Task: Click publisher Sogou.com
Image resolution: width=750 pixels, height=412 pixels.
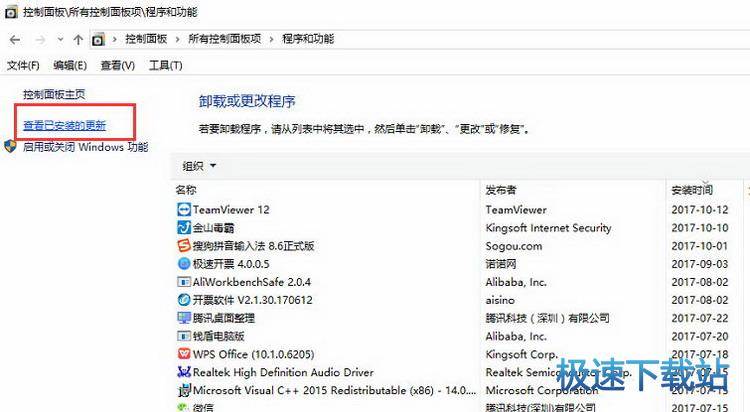Action: [x=514, y=246]
